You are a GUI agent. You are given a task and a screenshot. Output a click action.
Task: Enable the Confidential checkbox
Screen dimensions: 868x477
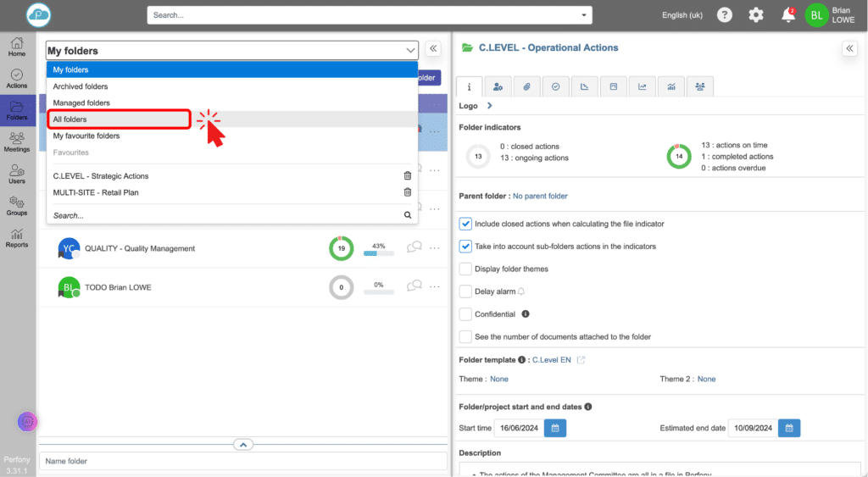[465, 314]
